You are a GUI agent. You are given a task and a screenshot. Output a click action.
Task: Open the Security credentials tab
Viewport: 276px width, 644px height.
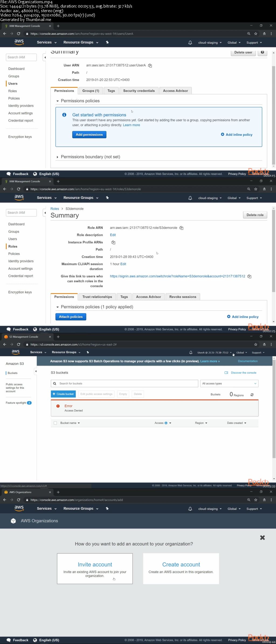click(139, 91)
